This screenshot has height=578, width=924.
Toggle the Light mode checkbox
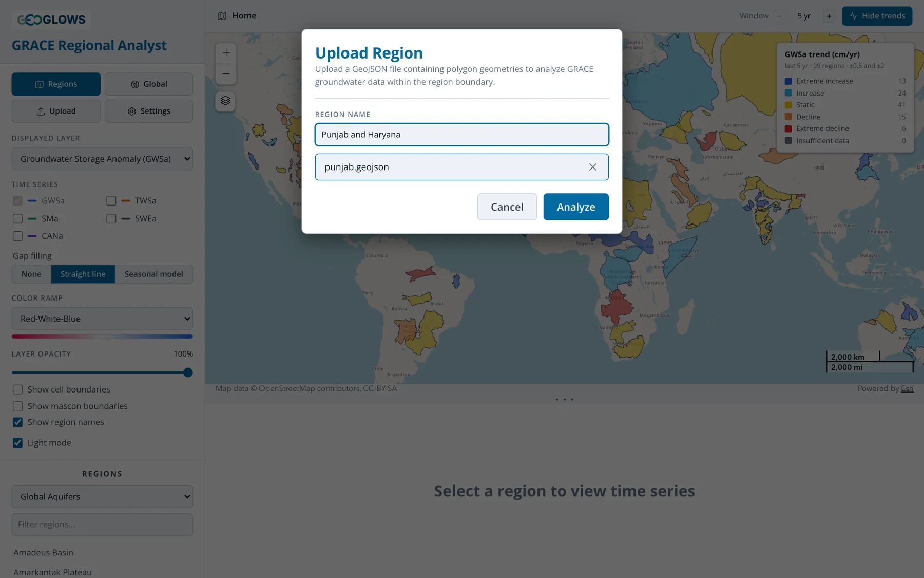pyautogui.click(x=17, y=443)
